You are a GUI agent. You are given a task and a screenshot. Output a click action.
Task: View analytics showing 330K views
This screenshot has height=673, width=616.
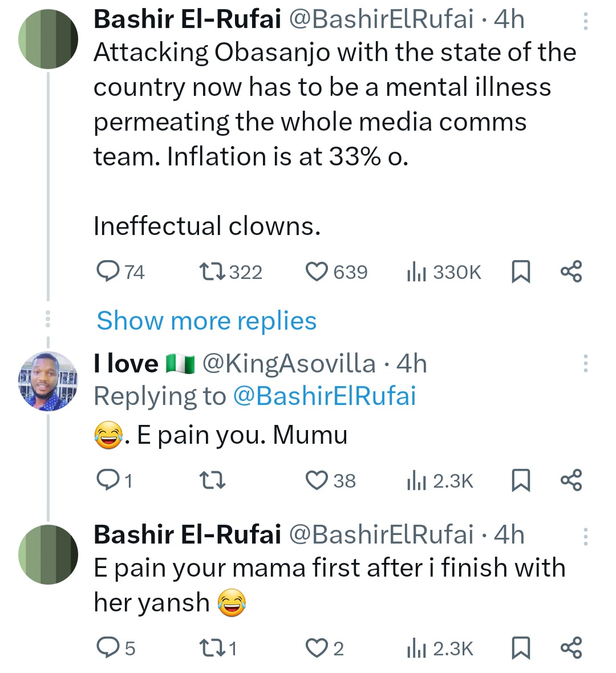[444, 272]
